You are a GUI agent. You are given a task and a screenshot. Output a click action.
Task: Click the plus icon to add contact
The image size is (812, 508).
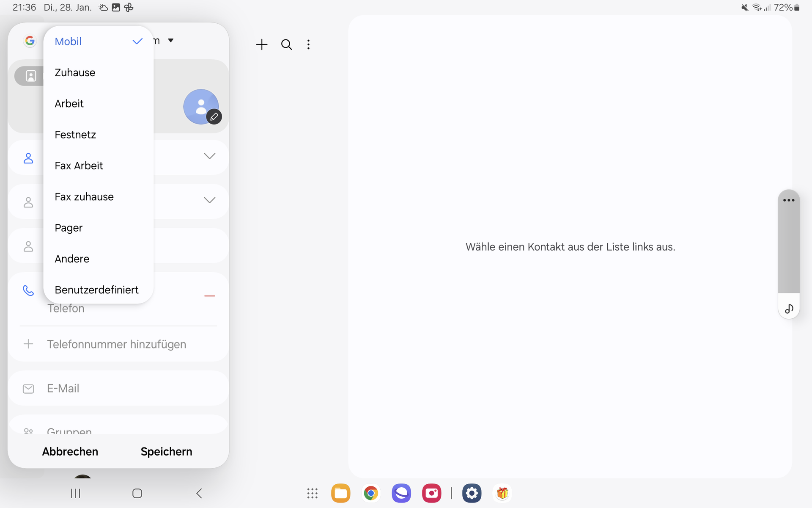tap(262, 44)
